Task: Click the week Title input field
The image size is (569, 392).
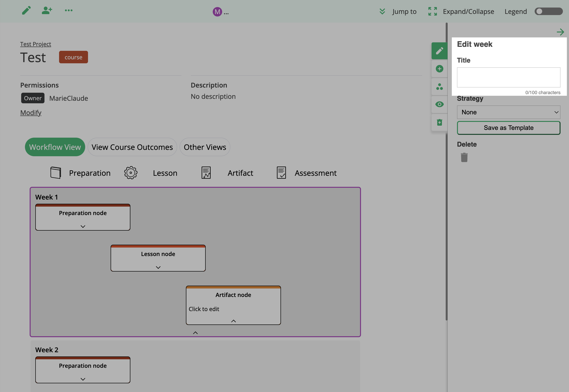Action: 508,77
